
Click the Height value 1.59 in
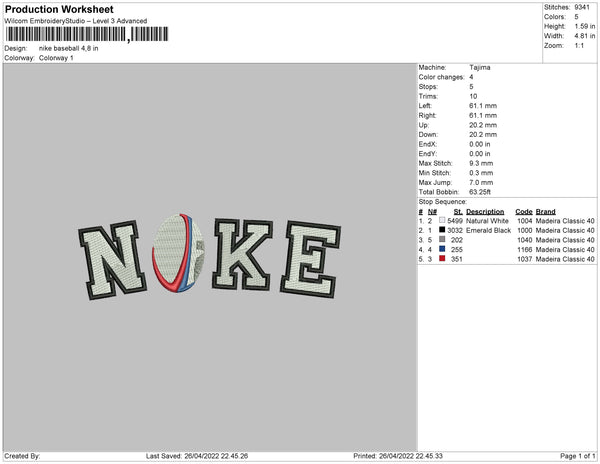(585, 26)
